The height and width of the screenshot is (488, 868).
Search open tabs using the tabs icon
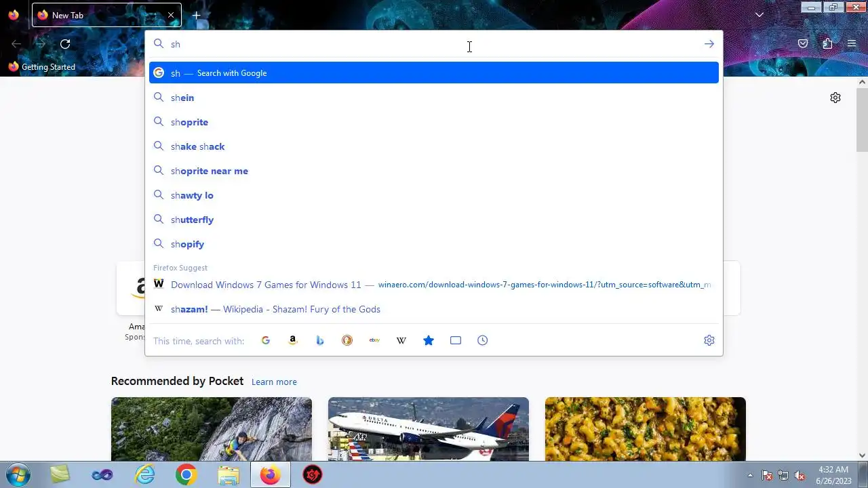(x=456, y=340)
